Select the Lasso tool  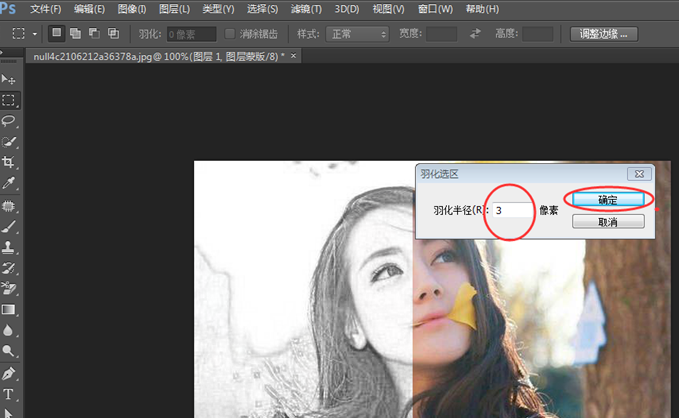[x=9, y=121]
